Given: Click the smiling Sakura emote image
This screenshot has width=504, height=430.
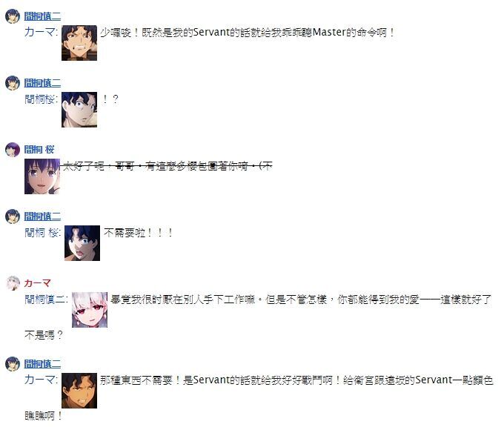Looking at the screenshot, I should (x=42, y=176).
